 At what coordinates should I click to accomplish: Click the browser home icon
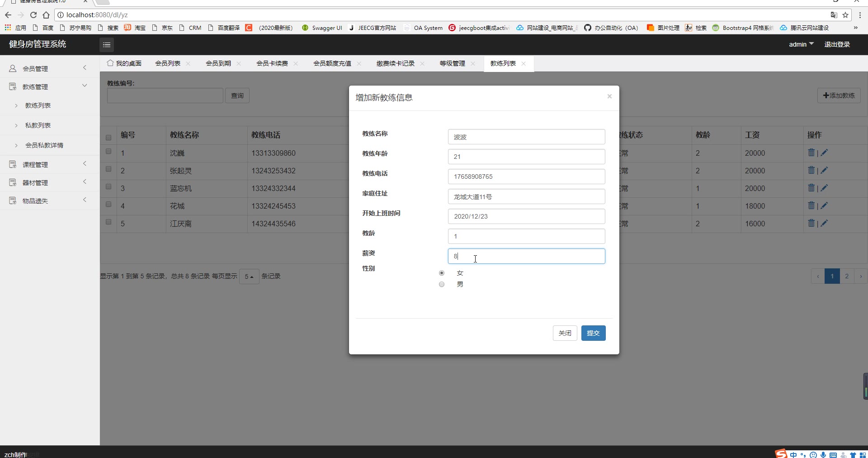click(46, 15)
